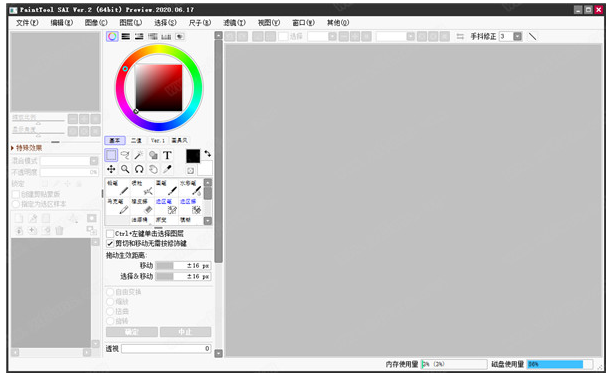
Task: Open the 文件(F) menu
Action: point(27,23)
